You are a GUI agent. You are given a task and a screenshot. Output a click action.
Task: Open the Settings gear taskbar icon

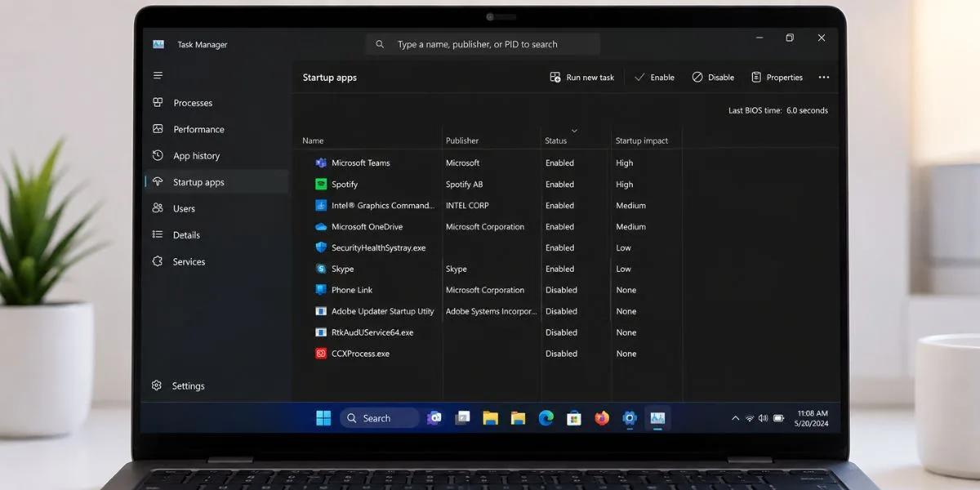click(x=630, y=418)
